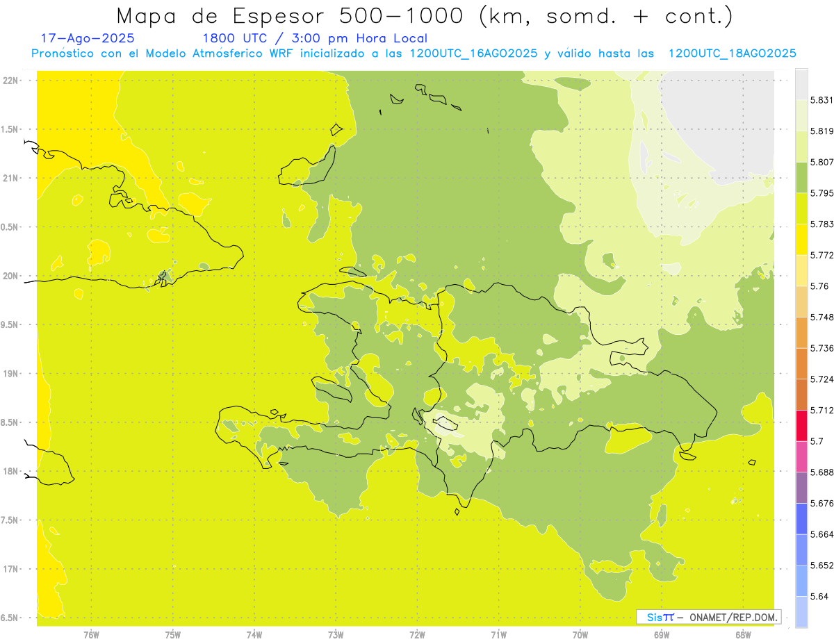Click legend value 5.795
Viewport: 834px width, 644px height.
pos(821,193)
